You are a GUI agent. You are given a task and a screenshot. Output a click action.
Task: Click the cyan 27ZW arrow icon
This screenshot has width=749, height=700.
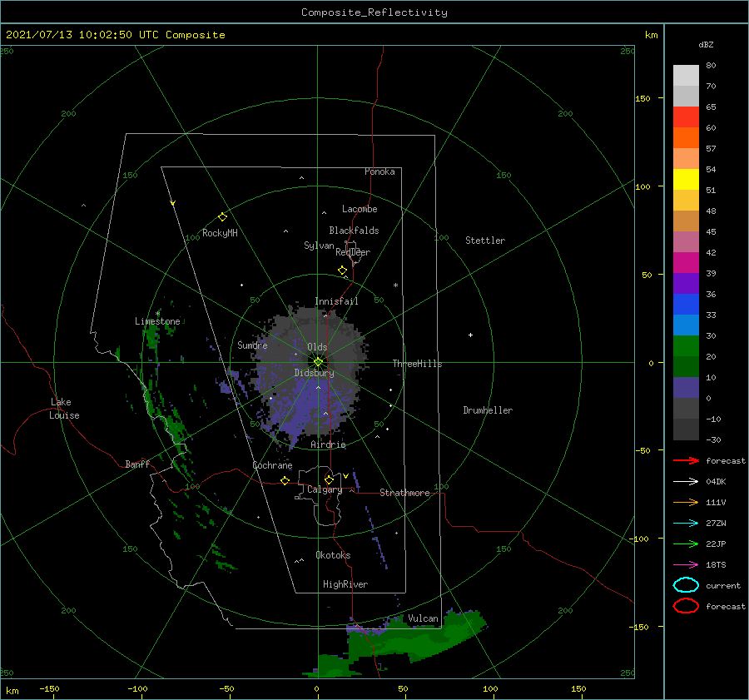coord(686,524)
